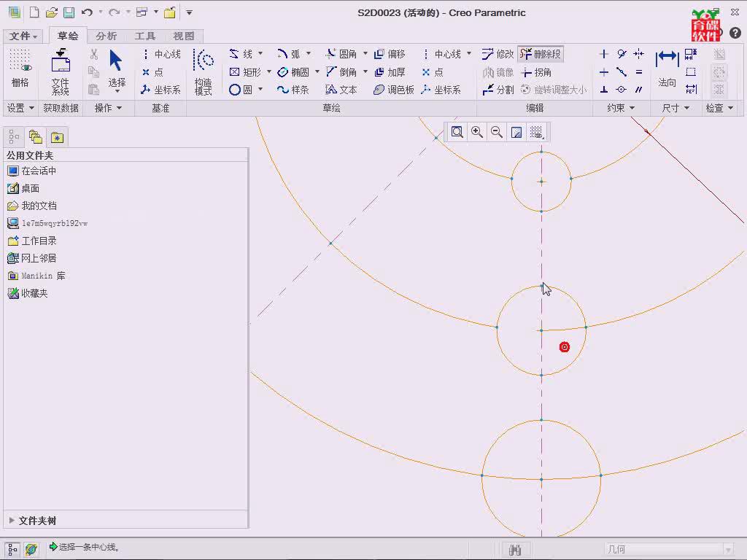
Task: Open the 几何 selection filter box
Action: 669,550
